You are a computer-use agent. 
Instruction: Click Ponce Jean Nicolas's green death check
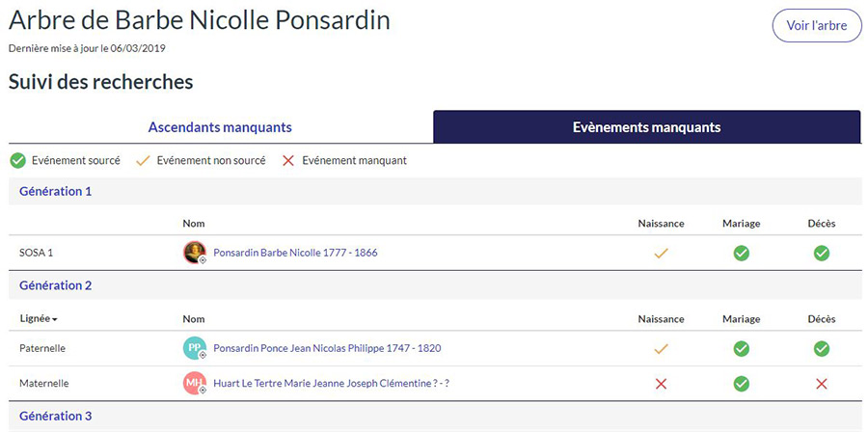click(822, 348)
